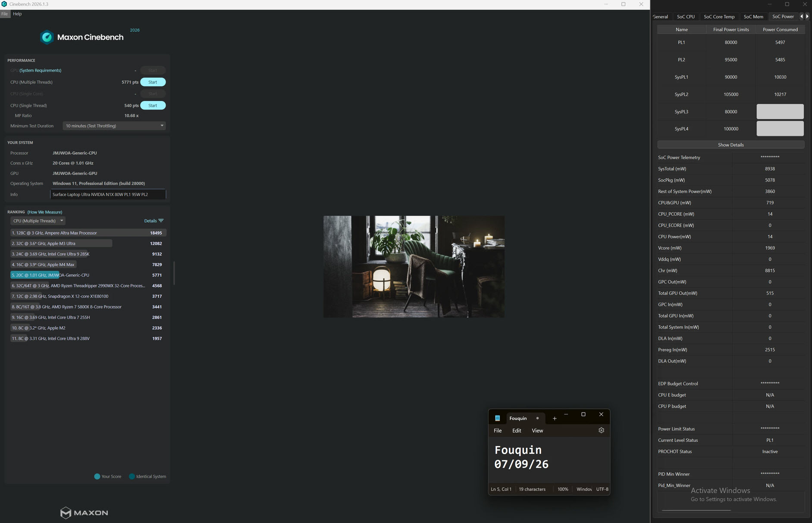Switch to the SoC Mem tab
This screenshot has height=523, width=812.
pos(753,16)
